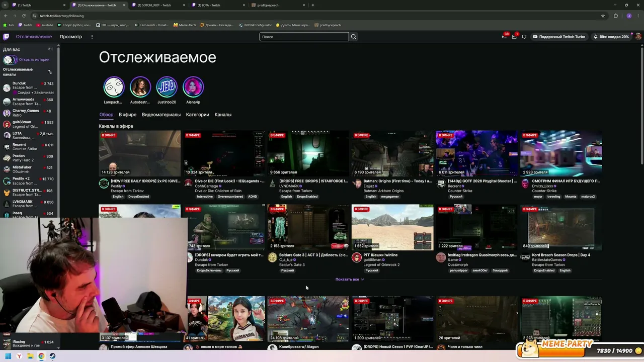Screen dimensions: 644x362
Task: Click the search magnifier button
Action: pos(354,37)
